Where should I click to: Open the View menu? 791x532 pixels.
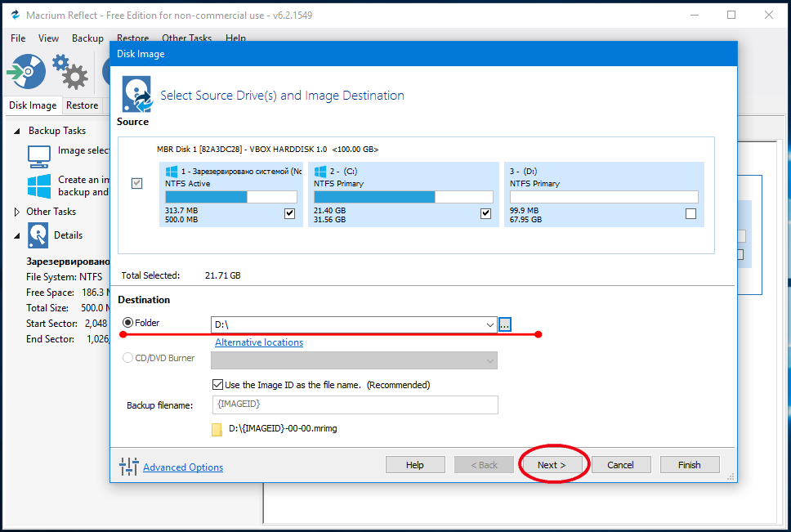(x=48, y=38)
